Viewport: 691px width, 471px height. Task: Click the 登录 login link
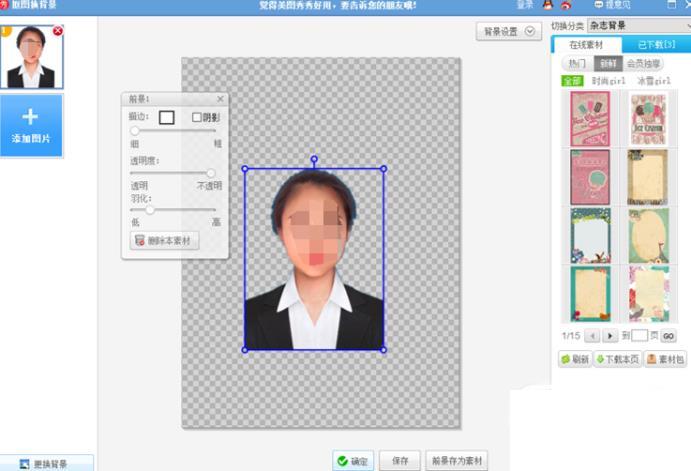[525, 5]
